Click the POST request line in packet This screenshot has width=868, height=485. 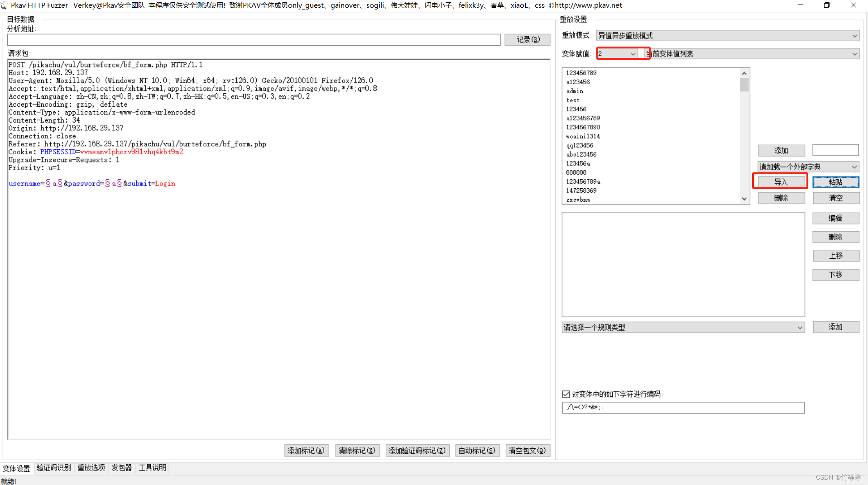(x=106, y=65)
